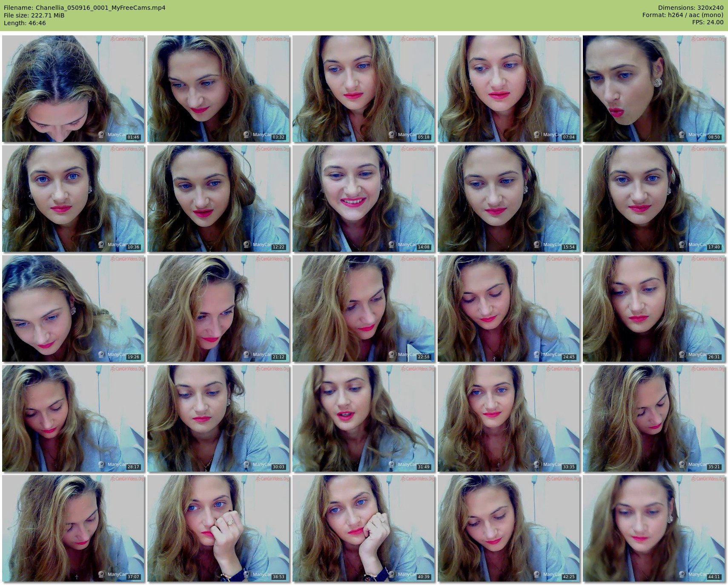This screenshot has width=728, height=585.
Task: Click the 08:50 frame thumbnail
Action: (654, 89)
